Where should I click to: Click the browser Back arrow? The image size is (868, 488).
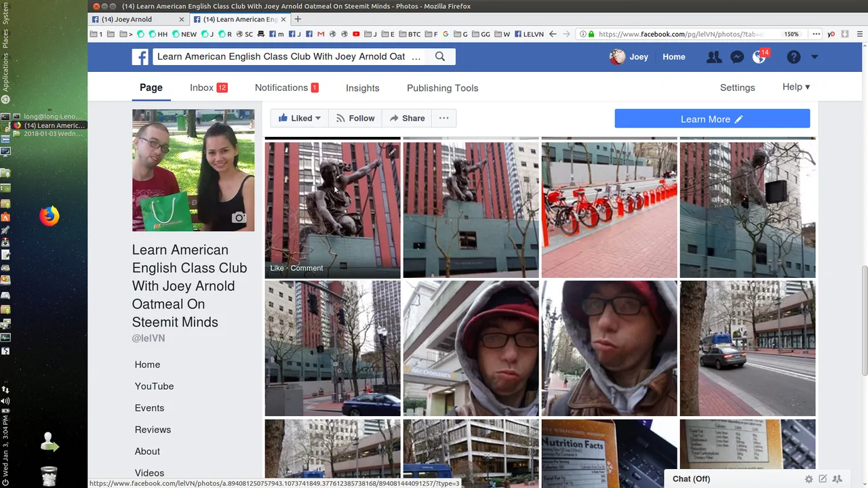coord(553,34)
